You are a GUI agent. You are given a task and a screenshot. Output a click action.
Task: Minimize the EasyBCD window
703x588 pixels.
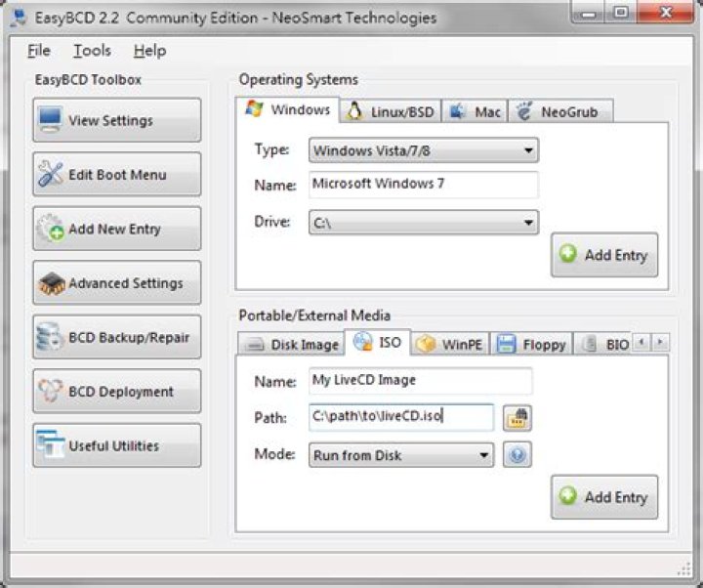coord(588,14)
